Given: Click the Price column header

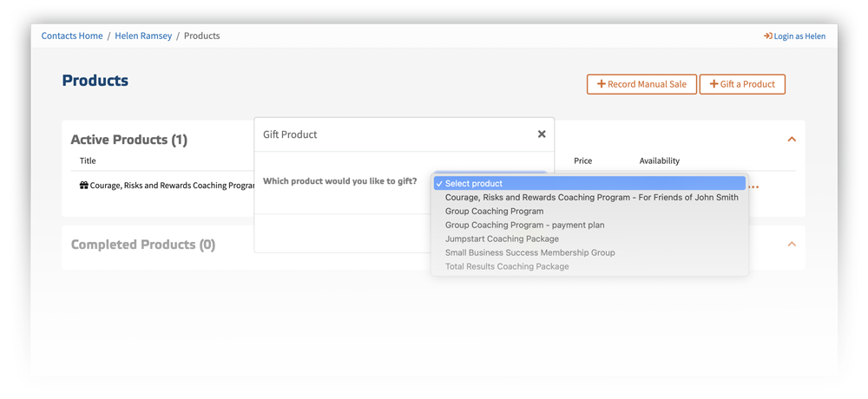Looking at the screenshot, I should 583,161.
